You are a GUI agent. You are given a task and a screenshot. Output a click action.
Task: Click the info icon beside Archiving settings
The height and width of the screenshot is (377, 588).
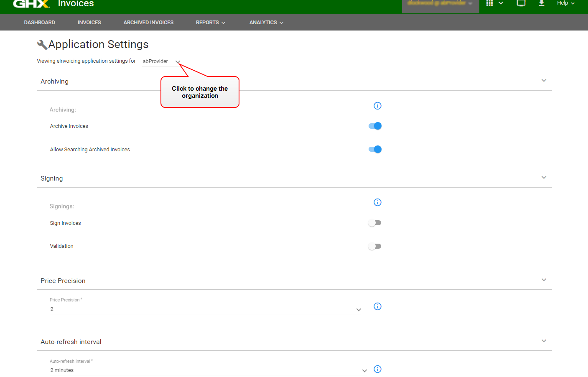click(377, 106)
